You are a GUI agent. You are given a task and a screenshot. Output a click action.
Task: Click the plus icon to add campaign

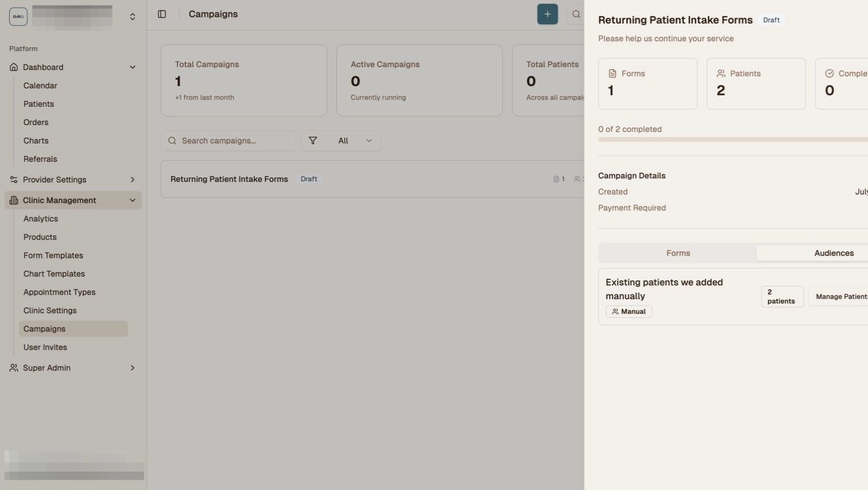pyautogui.click(x=547, y=14)
